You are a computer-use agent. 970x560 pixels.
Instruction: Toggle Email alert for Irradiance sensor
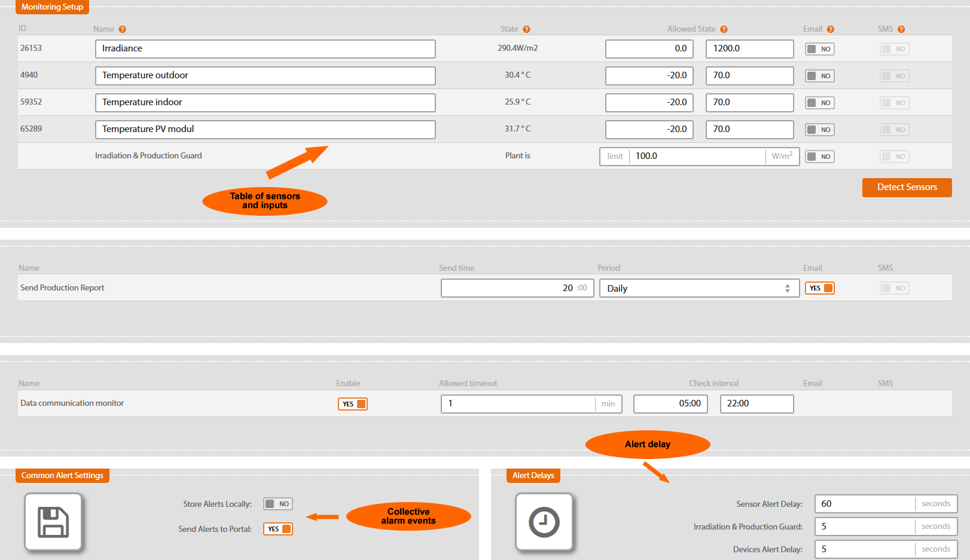click(x=819, y=49)
